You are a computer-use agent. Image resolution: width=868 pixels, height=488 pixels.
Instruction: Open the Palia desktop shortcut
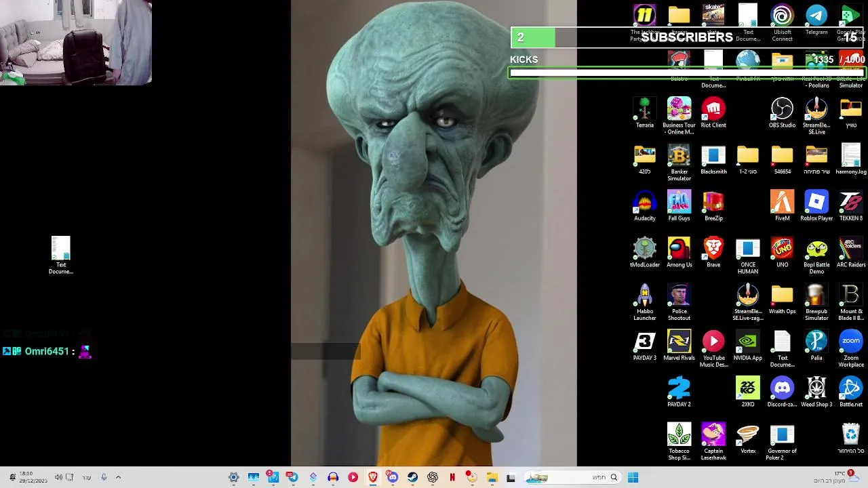click(x=816, y=346)
